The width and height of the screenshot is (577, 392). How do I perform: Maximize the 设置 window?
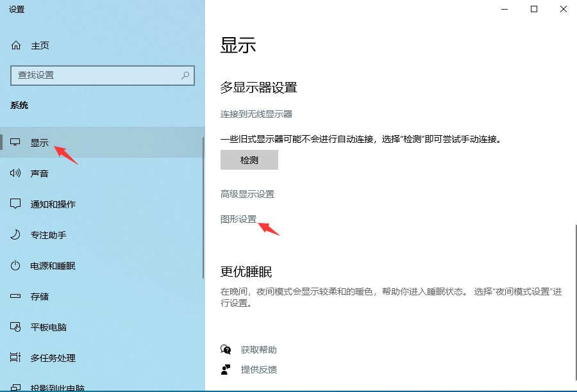coord(534,9)
